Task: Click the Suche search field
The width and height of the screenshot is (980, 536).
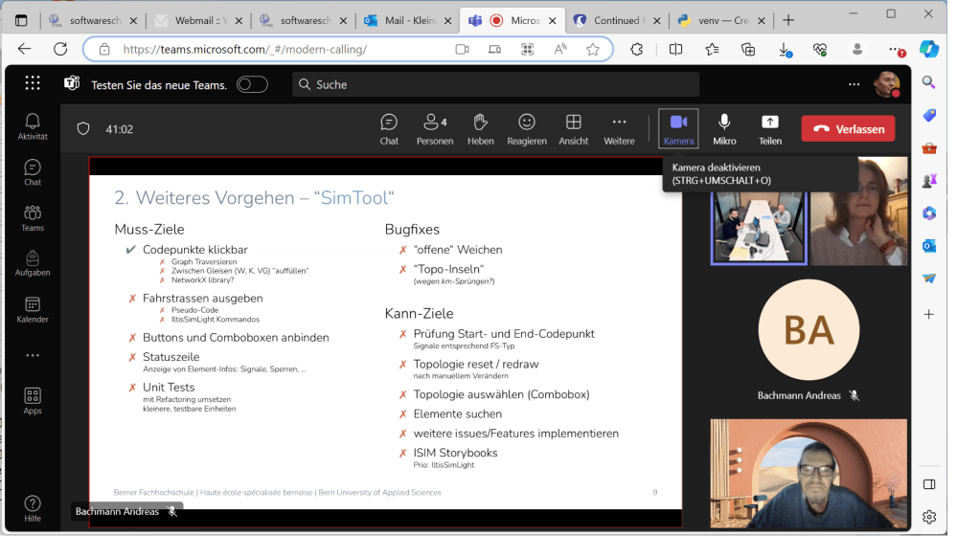Action: [x=495, y=85]
